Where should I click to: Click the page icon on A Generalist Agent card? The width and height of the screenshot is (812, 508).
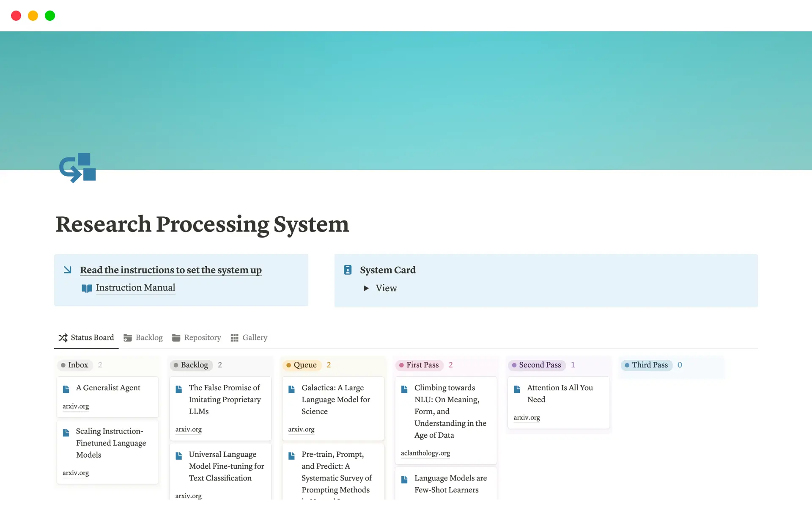coord(66,388)
